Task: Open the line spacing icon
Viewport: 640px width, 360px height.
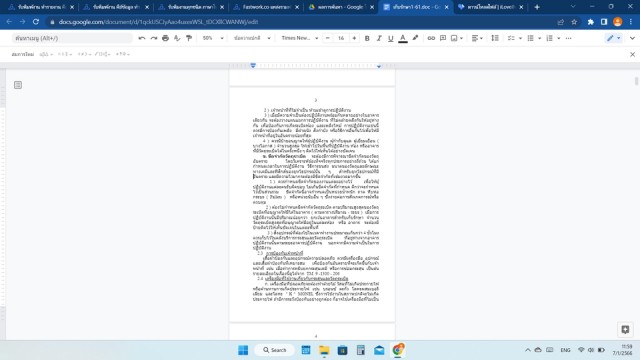Action: point(495,38)
